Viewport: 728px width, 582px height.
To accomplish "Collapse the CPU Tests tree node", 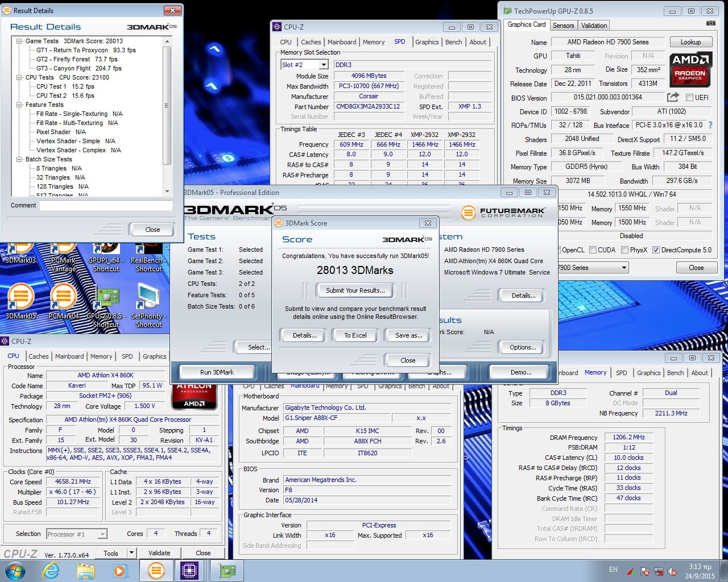I will pyautogui.click(x=19, y=77).
